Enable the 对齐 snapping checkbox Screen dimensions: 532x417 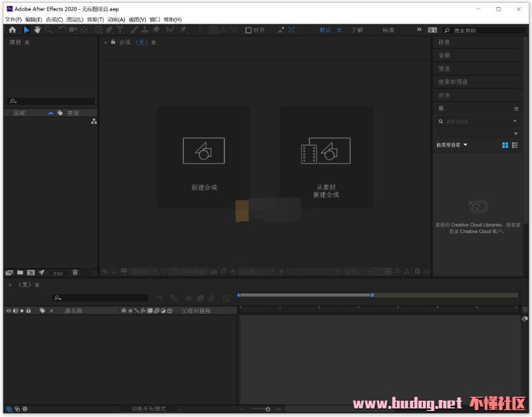click(249, 30)
